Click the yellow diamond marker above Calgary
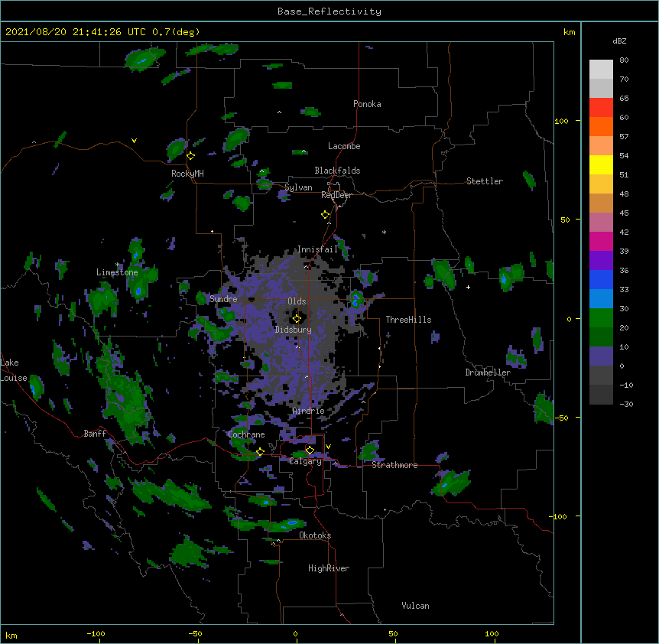The width and height of the screenshot is (659, 644). click(310, 450)
